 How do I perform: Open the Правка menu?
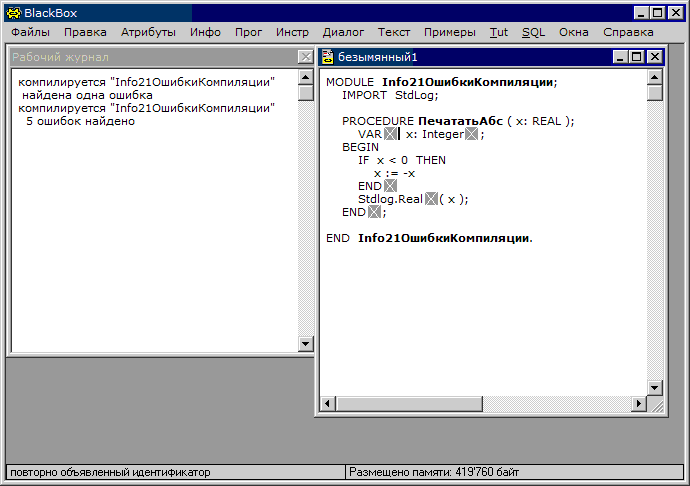(x=85, y=32)
